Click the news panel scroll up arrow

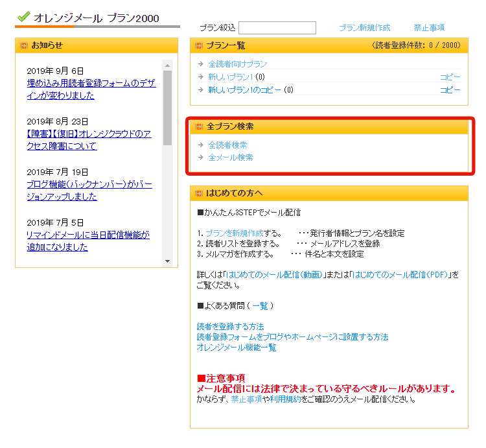point(167,65)
